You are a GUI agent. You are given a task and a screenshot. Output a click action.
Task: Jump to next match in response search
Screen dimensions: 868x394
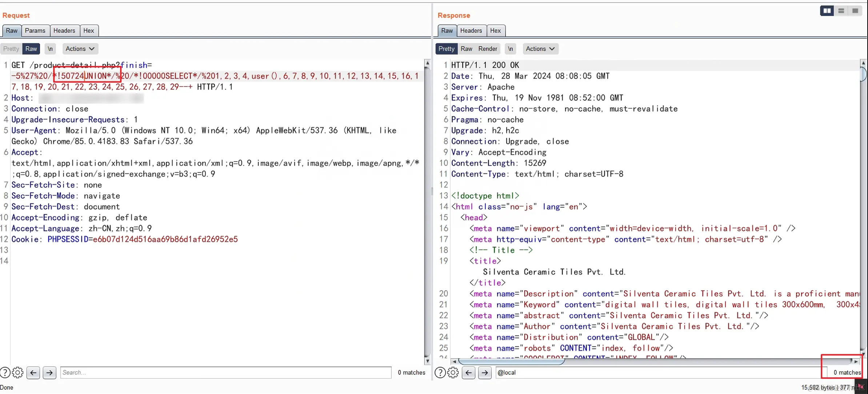[x=485, y=373]
